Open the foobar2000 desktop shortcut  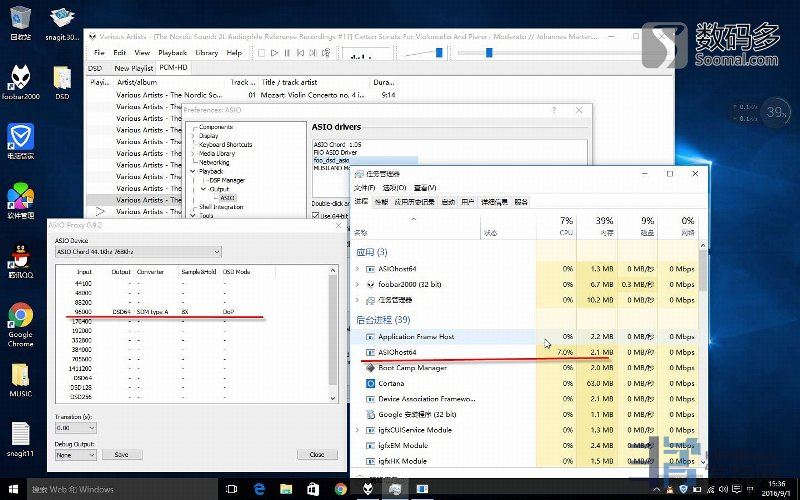tap(20, 80)
